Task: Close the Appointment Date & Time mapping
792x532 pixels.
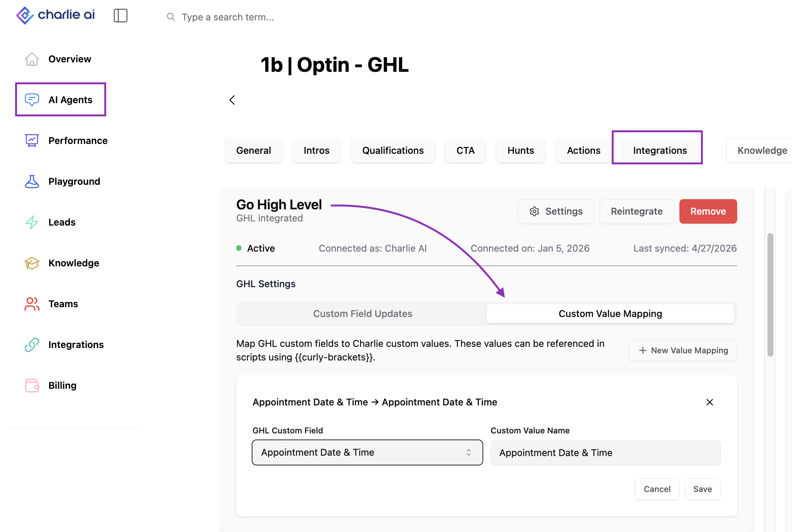Action: [x=710, y=402]
